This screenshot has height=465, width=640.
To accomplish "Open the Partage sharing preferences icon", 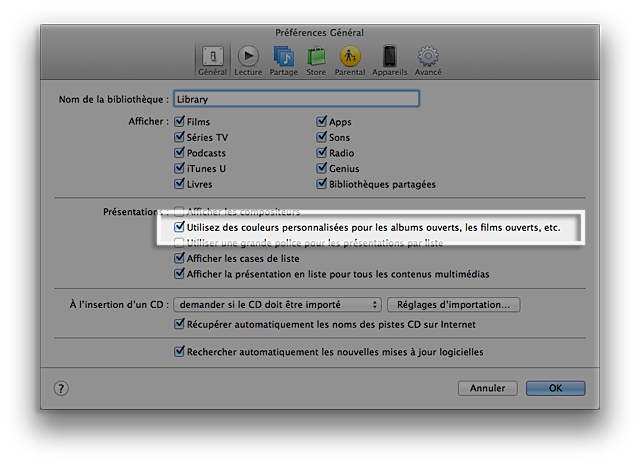I will [x=284, y=58].
